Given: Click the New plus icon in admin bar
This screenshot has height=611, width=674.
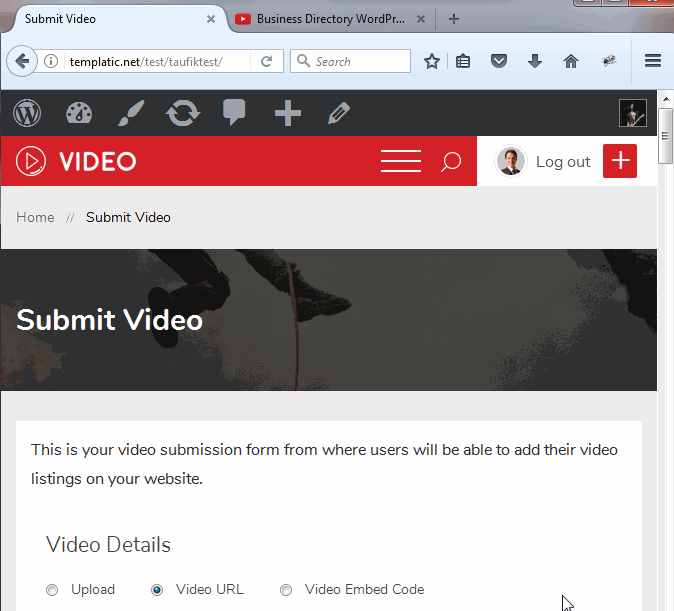Looking at the screenshot, I should [x=288, y=113].
